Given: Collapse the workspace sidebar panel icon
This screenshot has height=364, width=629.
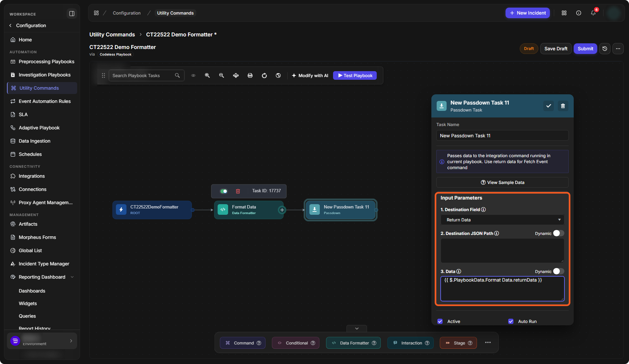Looking at the screenshot, I should [x=72, y=14].
